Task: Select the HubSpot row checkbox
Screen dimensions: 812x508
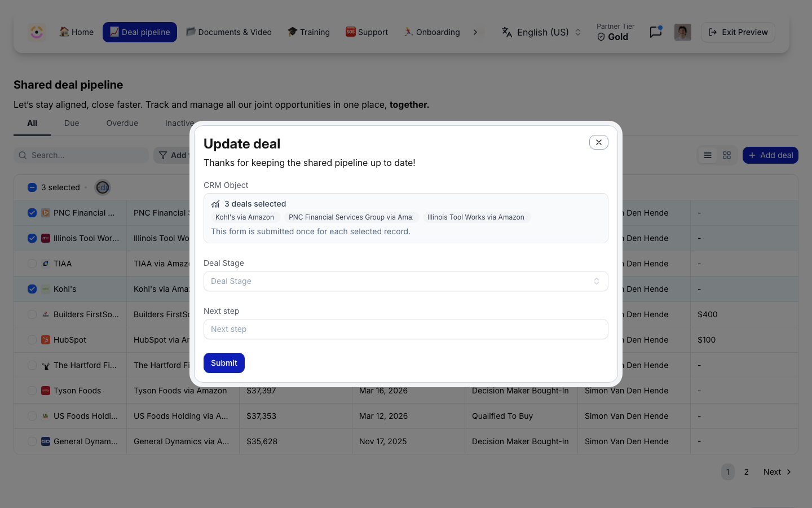Action: click(x=32, y=340)
